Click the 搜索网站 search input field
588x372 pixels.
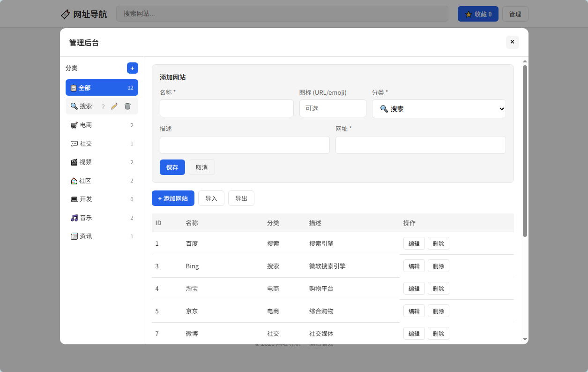click(x=282, y=14)
